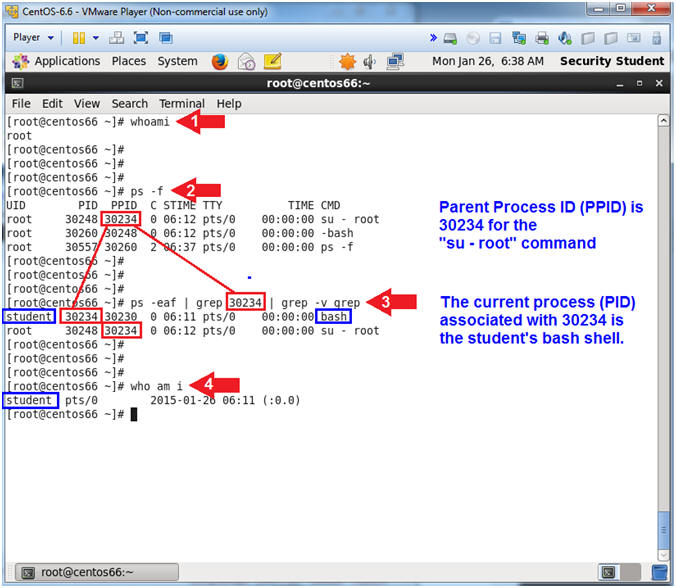Open the Player menu dropdown
Image resolution: width=676 pixels, height=588 pixels.
pyautogui.click(x=33, y=38)
